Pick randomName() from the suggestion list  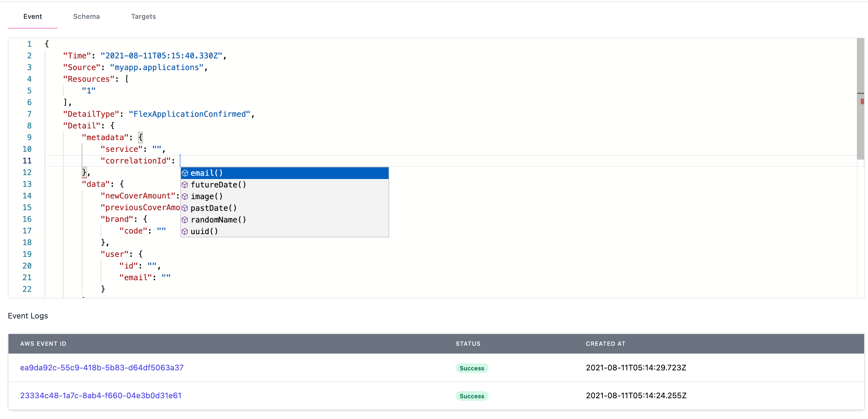coord(218,220)
